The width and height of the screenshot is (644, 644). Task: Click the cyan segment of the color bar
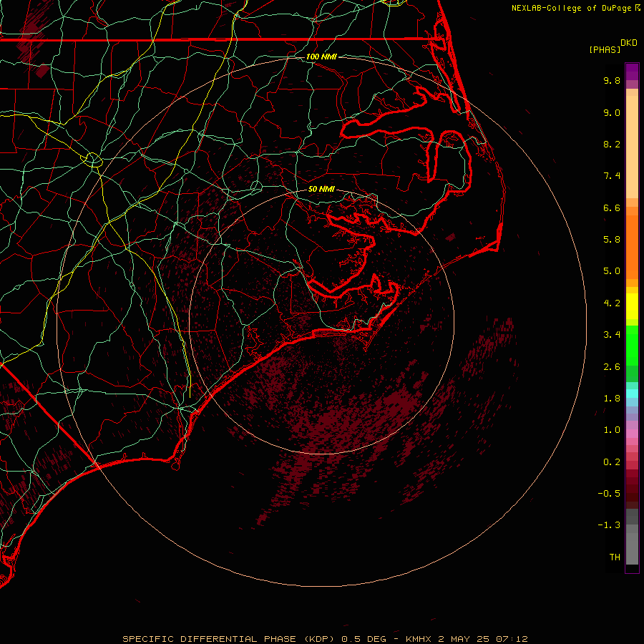(x=632, y=394)
